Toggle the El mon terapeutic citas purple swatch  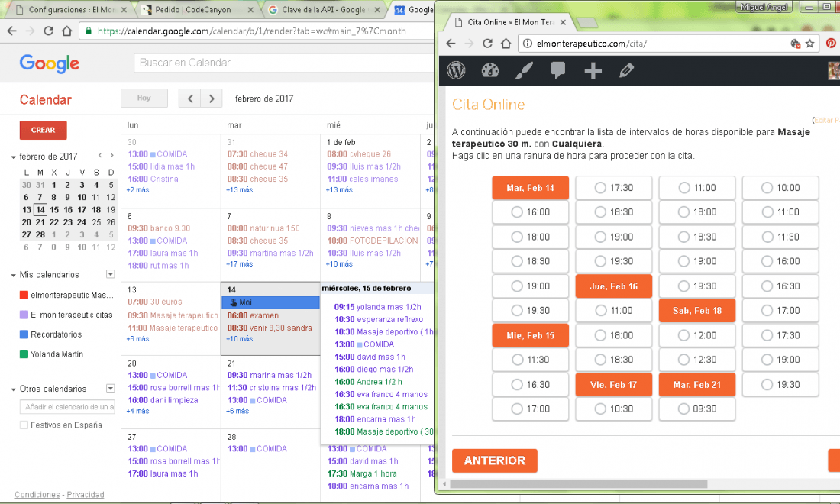24,315
